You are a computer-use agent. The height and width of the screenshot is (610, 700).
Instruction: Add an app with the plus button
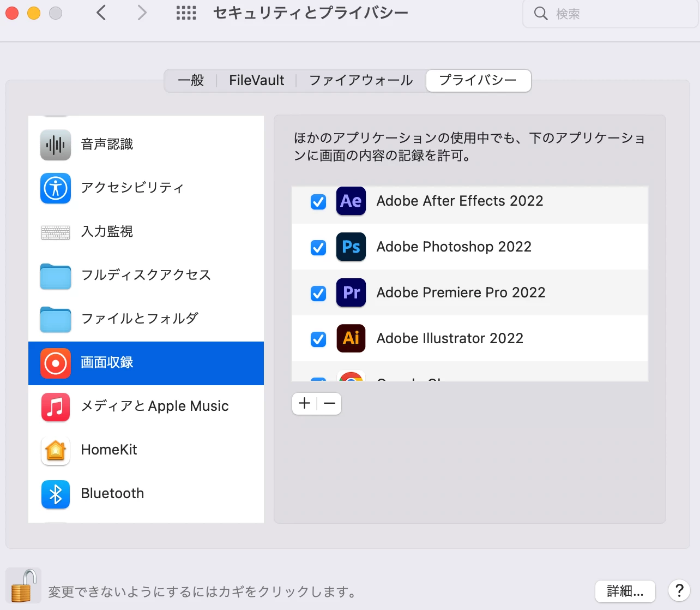click(305, 404)
